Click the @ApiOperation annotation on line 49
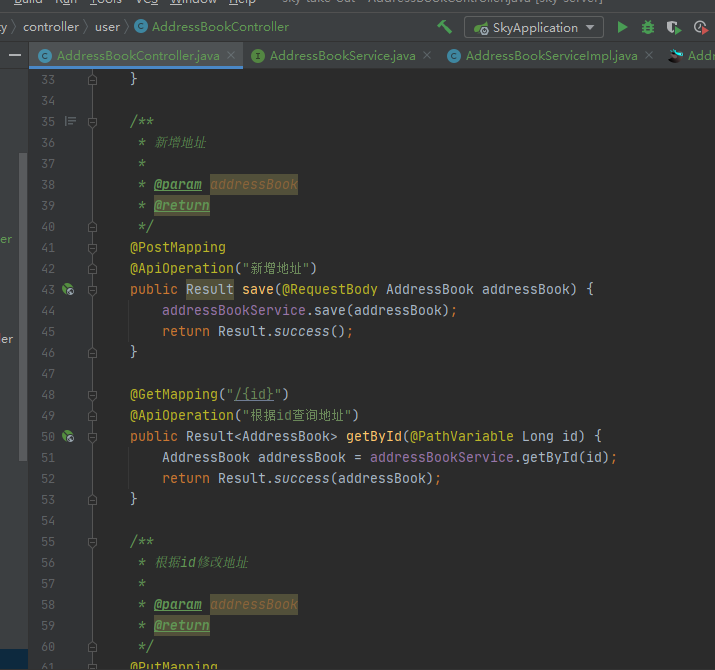 point(181,415)
